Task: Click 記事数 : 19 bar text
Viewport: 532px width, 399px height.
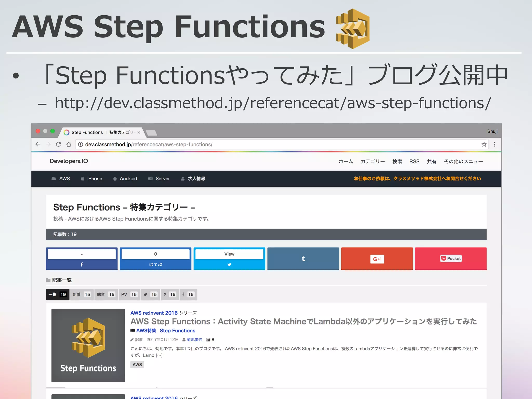Action: coord(65,234)
